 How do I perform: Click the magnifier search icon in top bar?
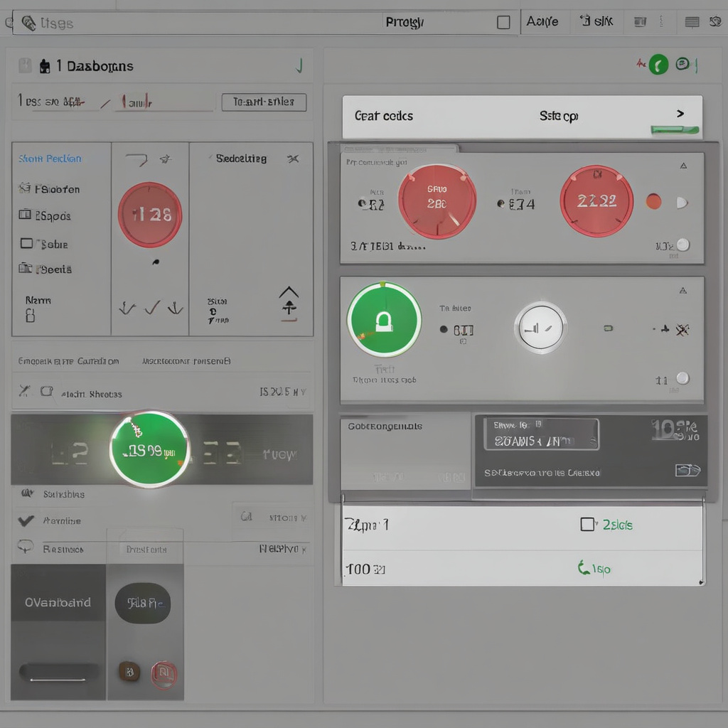click(28, 23)
